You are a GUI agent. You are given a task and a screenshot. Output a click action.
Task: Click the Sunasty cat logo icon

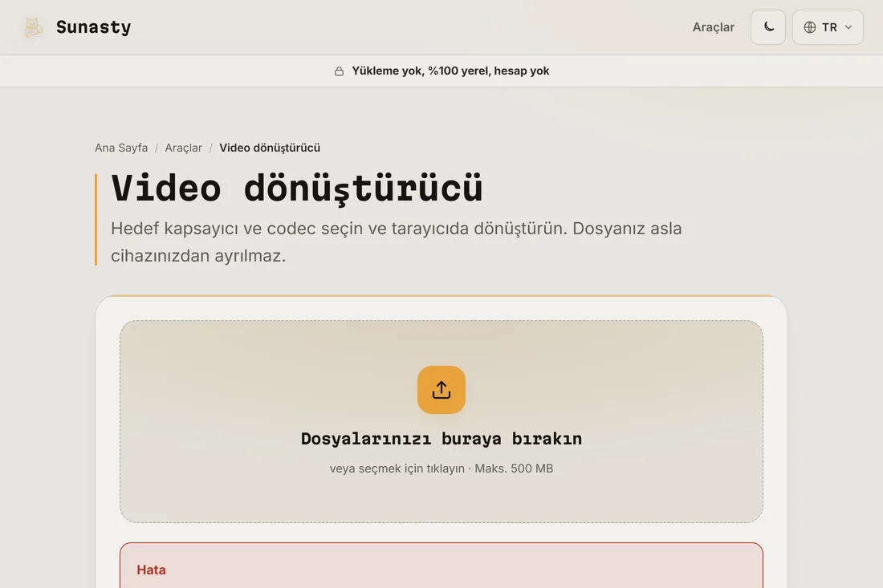33,27
